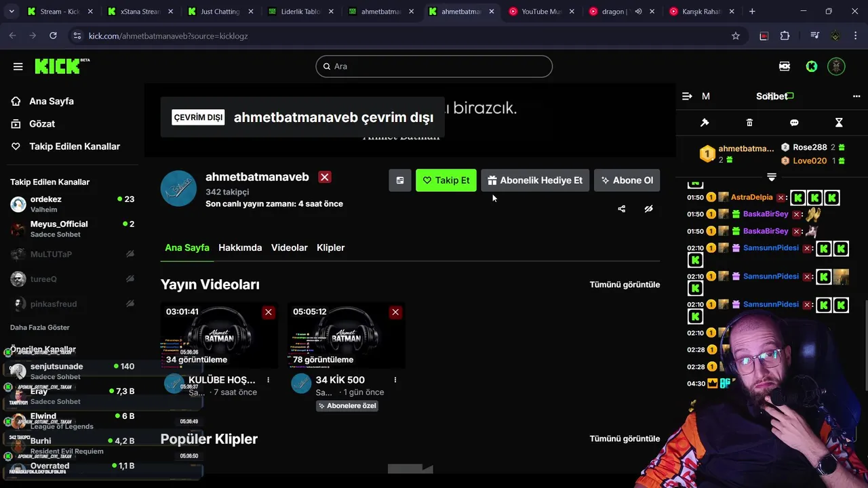Switch to Liderlik Tablosu browser tab
Image resolution: width=868 pixels, height=488 pixels.
(x=300, y=12)
